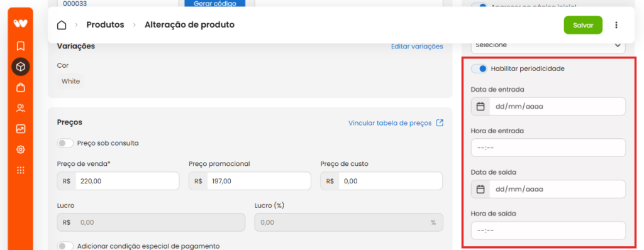Click the Cor variation label
The height and width of the screenshot is (250, 644).
[63, 65]
